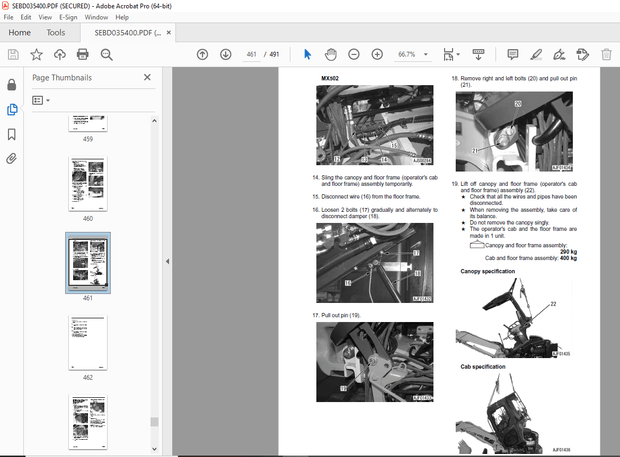This screenshot has height=457, width=620.
Task: Click the security lock icon in sidebar
Action: 12,84
